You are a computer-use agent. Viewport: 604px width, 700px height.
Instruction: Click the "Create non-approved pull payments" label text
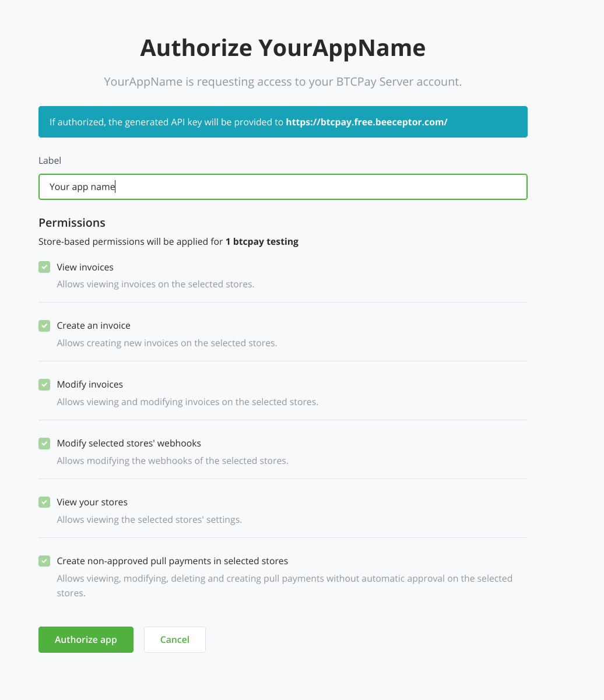click(x=172, y=561)
